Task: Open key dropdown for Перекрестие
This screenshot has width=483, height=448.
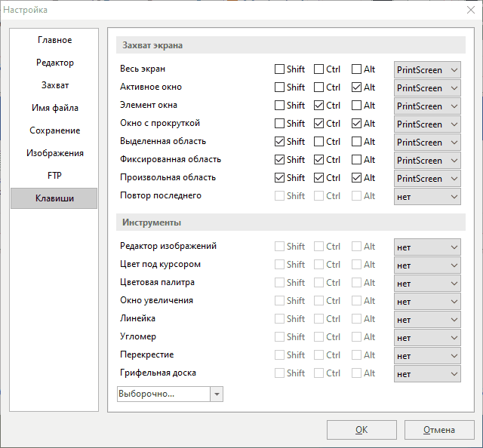Action: click(427, 356)
